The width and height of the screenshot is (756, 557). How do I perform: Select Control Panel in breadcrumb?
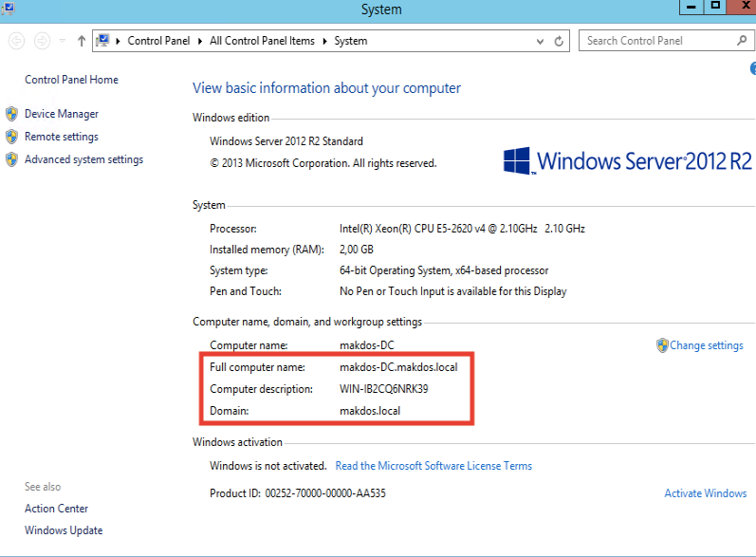[158, 41]
